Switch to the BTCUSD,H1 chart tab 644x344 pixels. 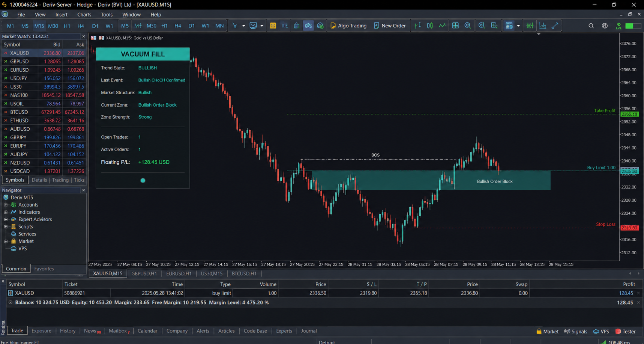point(244,273)
